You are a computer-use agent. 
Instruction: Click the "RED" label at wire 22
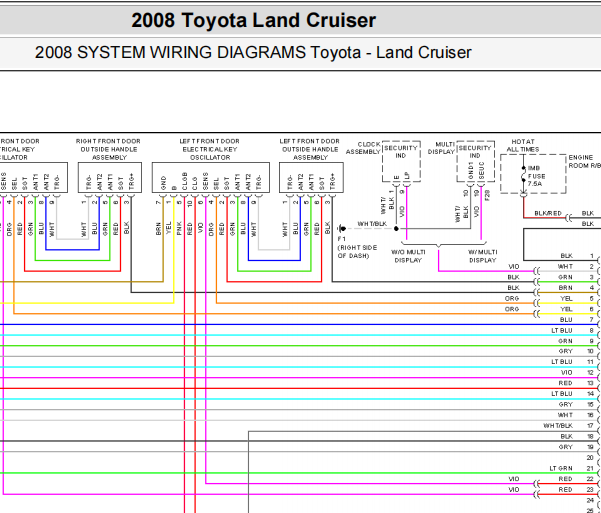coord(565,479)
